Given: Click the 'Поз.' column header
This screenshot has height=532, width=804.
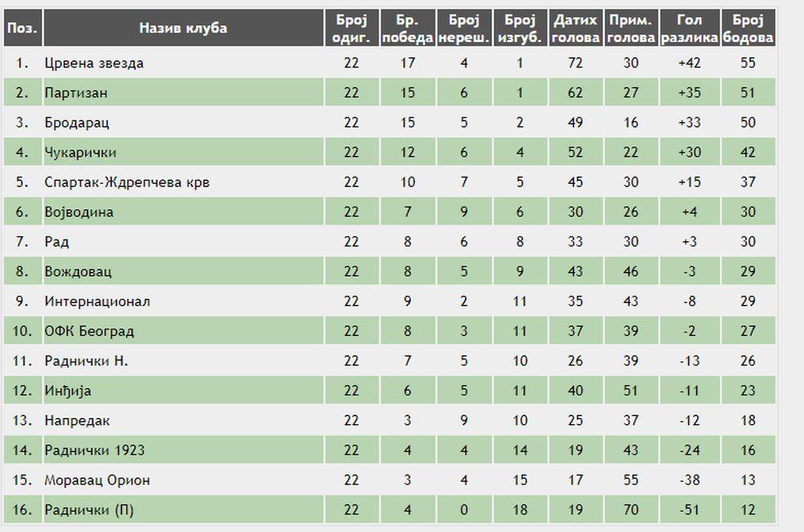Looking at the screenshot, I should tap(22, 28).
